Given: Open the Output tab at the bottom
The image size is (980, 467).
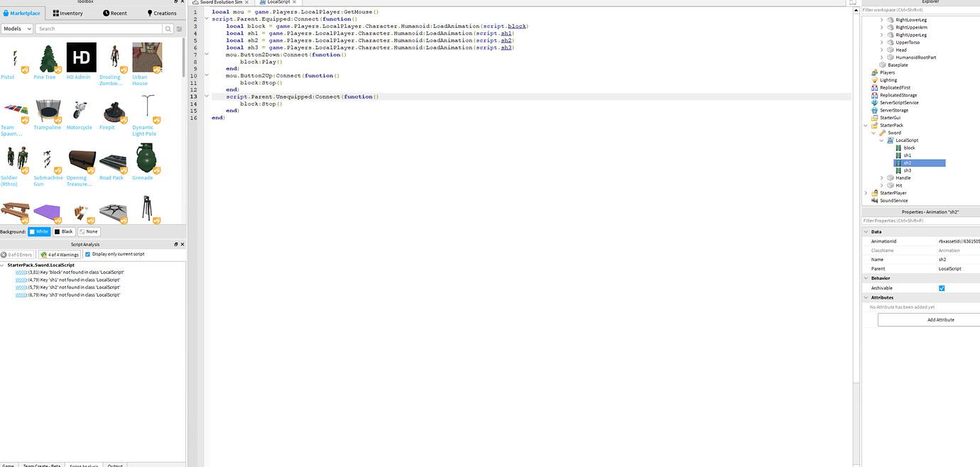Looking at the screenshot, I should 115,465.
